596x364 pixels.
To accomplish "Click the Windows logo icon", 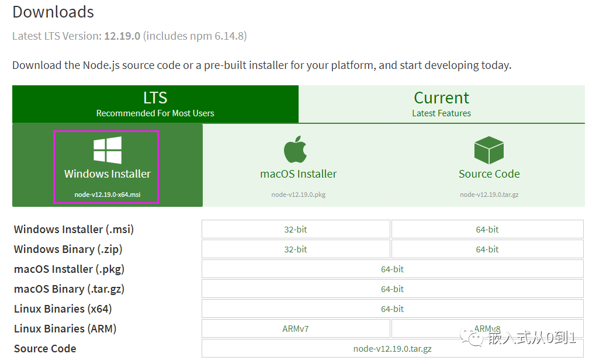I will coord(108,150).
